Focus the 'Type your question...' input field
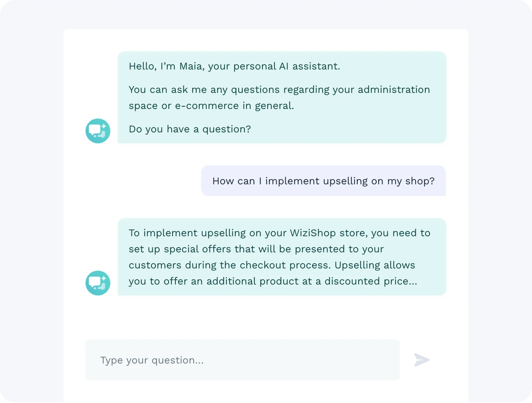This screenshot has width=532, height=403. tap(242, 360)
